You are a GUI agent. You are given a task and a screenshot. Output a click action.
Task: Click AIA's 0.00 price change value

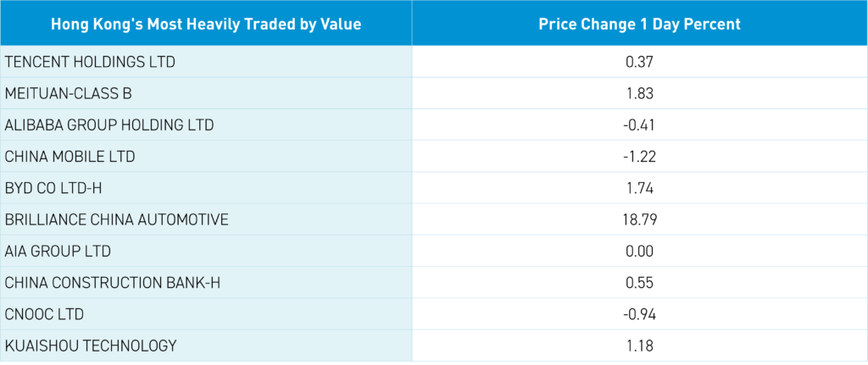(x=639, y=251)
